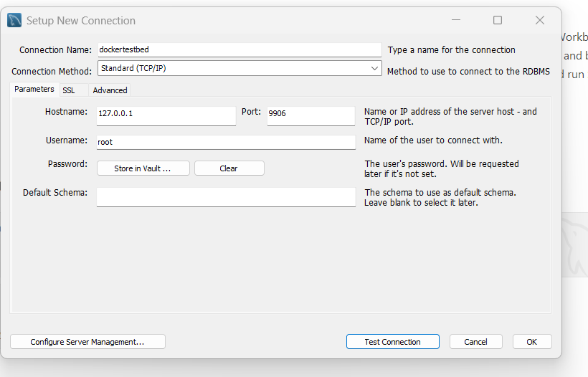Open the Connection Method dropdown

coord(240,68)
